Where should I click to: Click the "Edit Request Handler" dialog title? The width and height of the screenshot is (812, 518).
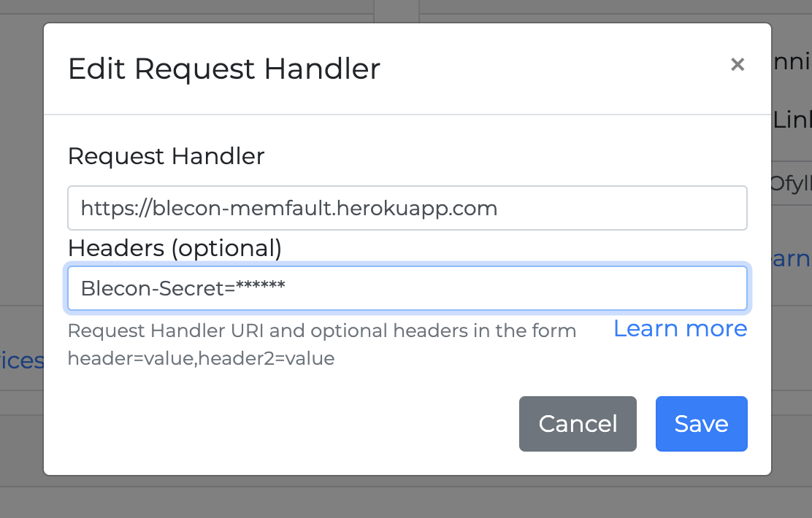tap(224, 69)
